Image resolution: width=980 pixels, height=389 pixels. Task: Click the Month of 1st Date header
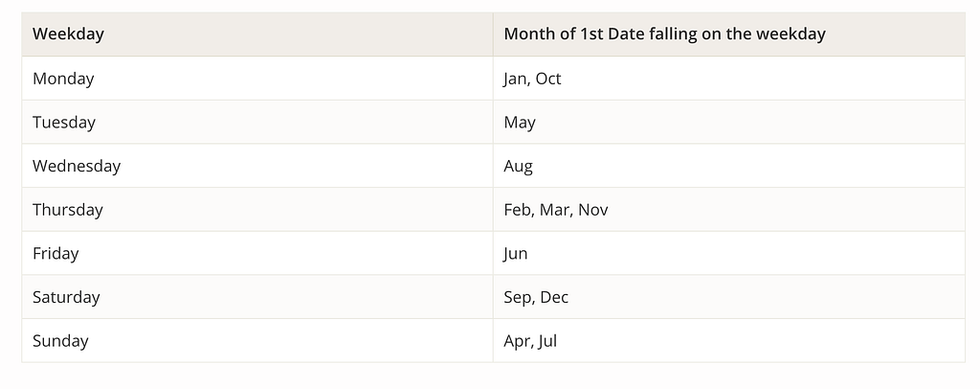[x=664, y=34]
